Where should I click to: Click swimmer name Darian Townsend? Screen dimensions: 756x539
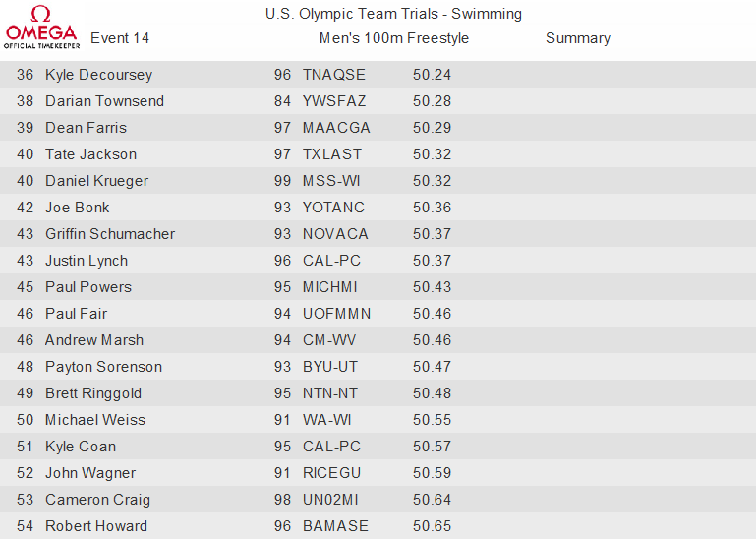(x=104, y=101)
